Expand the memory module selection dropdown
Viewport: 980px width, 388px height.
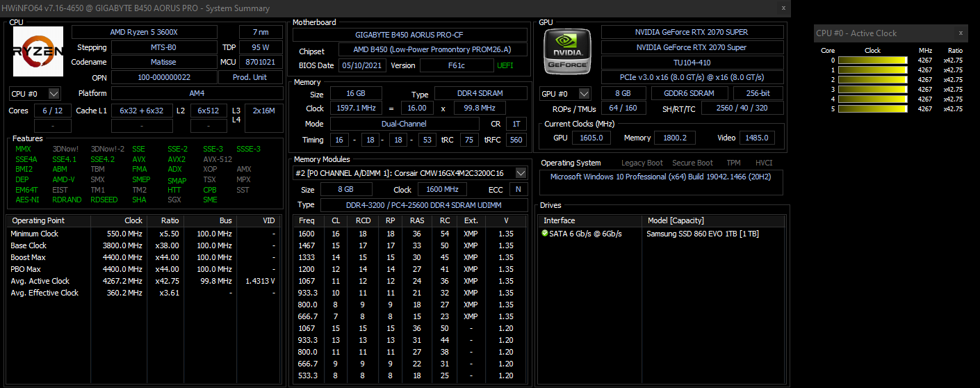(x=521, y=173)
